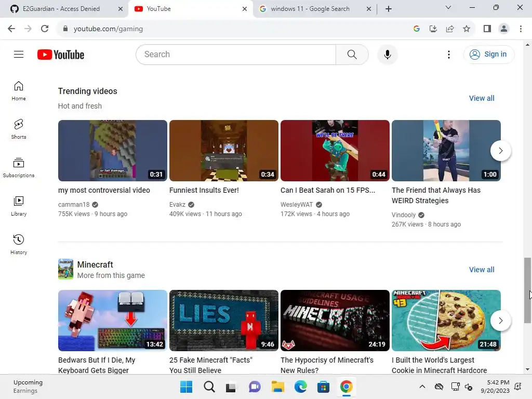This screenshot has height=399, width=532.
Task: Click the browser back arrow
Action: pyautogui.click(x=11, y=29)
